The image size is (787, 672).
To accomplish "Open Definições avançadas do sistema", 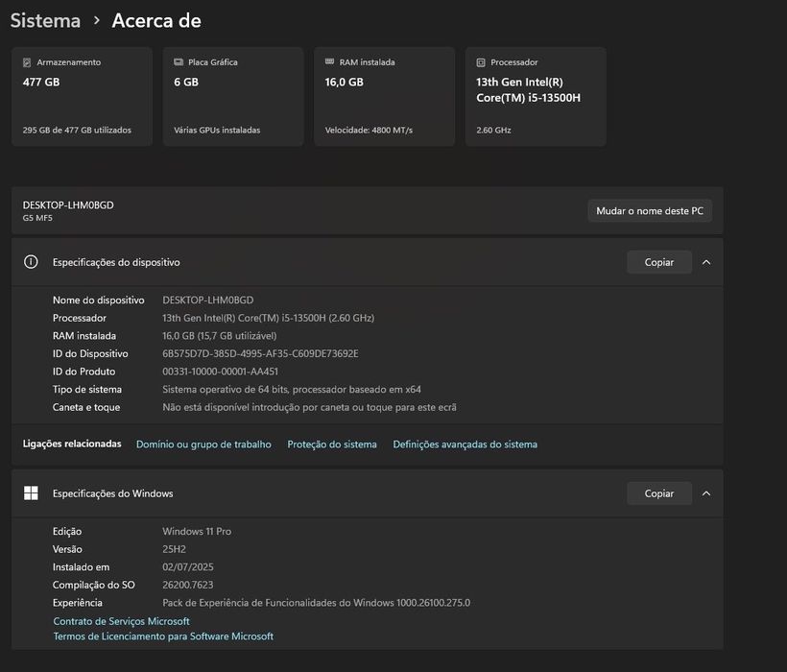I will coord(465,444).
